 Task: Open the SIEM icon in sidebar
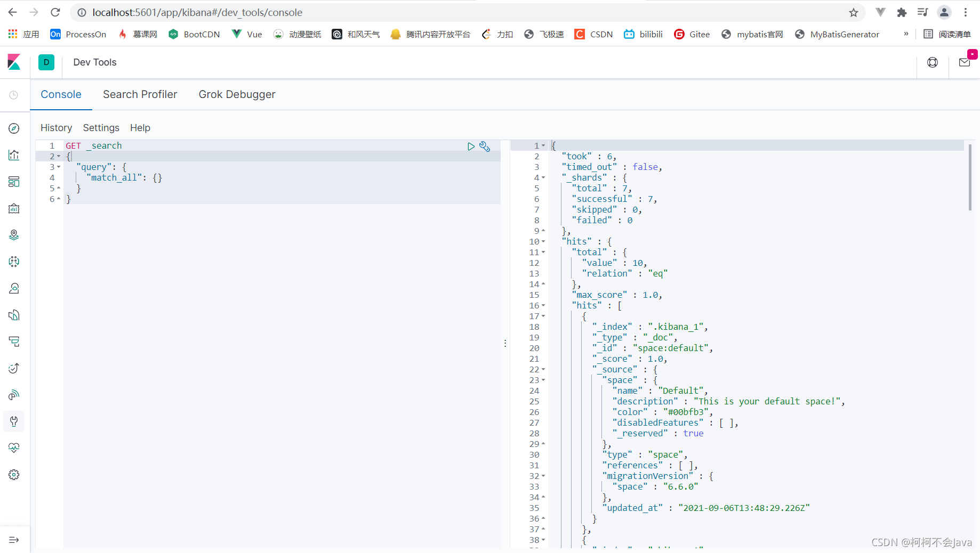click(14, 395)
